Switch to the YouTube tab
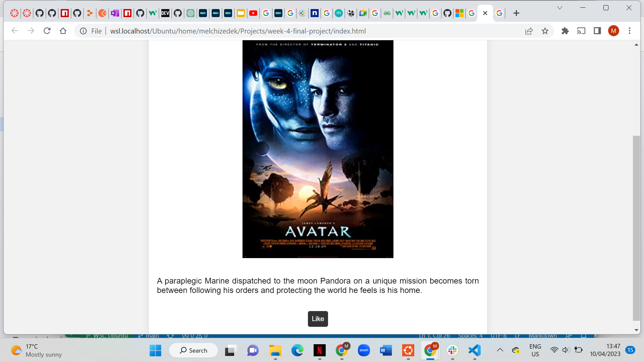Image resolution: width=644 pixels, height=362 pixels. [253, 13]
